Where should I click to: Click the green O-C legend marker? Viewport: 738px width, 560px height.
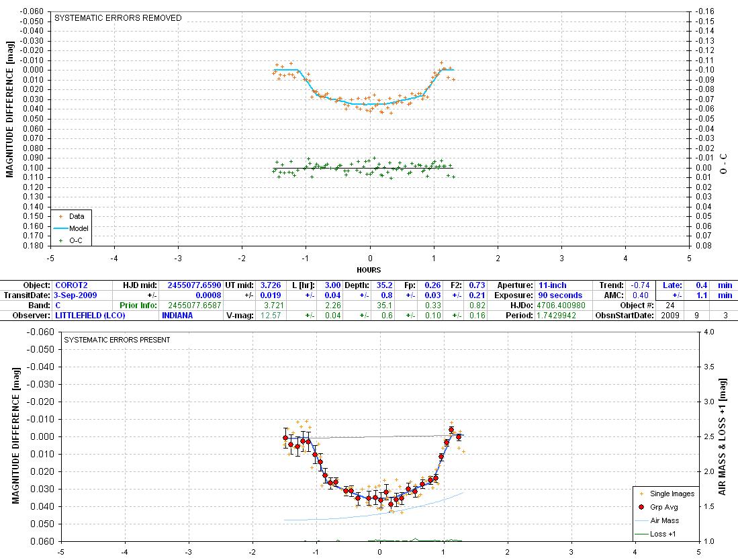click(62, 240)
